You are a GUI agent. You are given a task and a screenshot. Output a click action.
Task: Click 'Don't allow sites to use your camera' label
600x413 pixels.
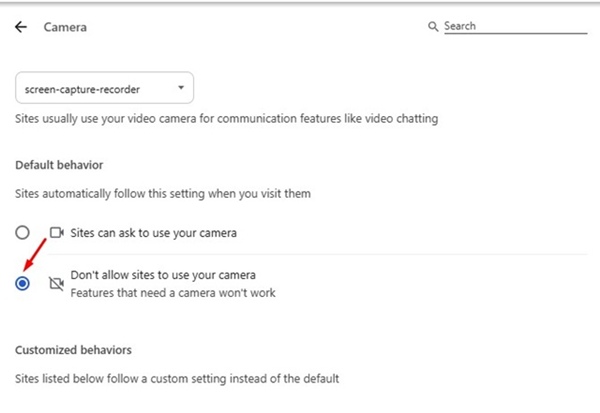click(x=163, y=275)
